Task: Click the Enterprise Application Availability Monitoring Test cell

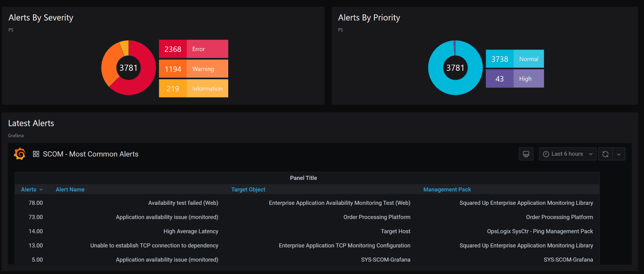Action: point(340,203)
